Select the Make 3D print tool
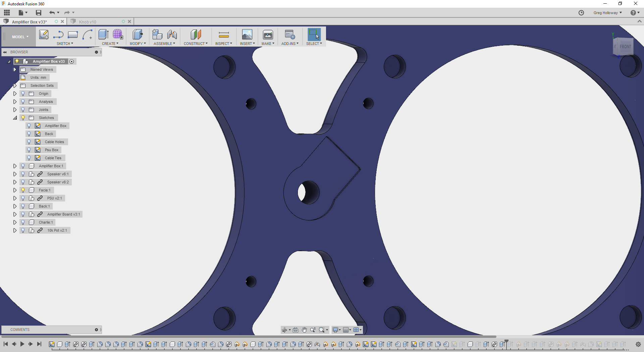The height and width of the screenshot is (352, 644). coord(268,35)
